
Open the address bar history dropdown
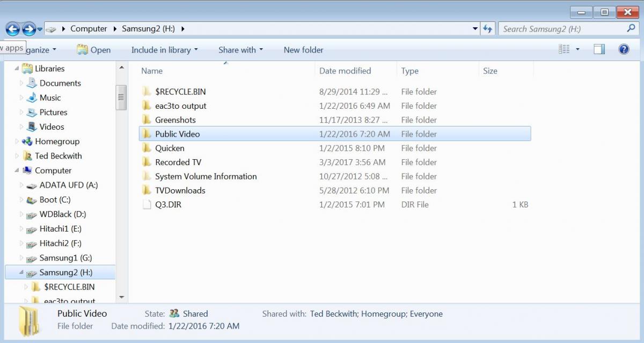pos(475,29)
